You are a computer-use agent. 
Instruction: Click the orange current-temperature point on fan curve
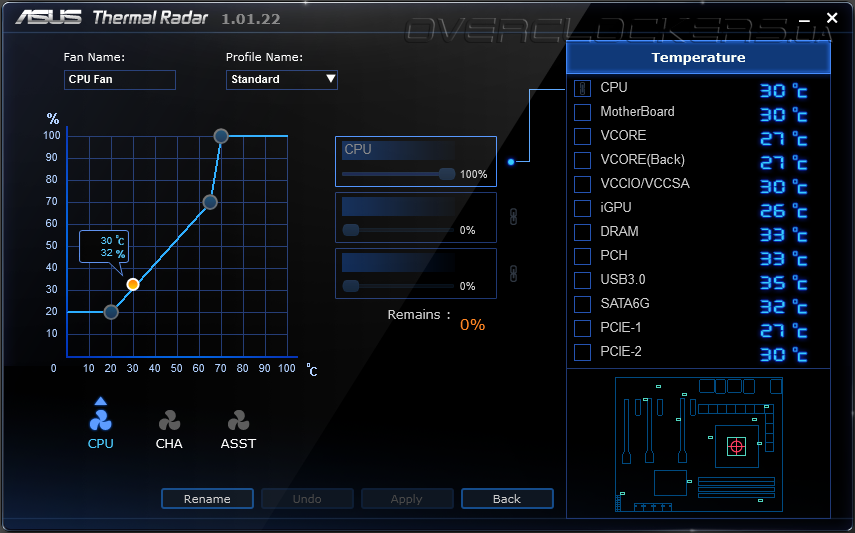[133, 284]
